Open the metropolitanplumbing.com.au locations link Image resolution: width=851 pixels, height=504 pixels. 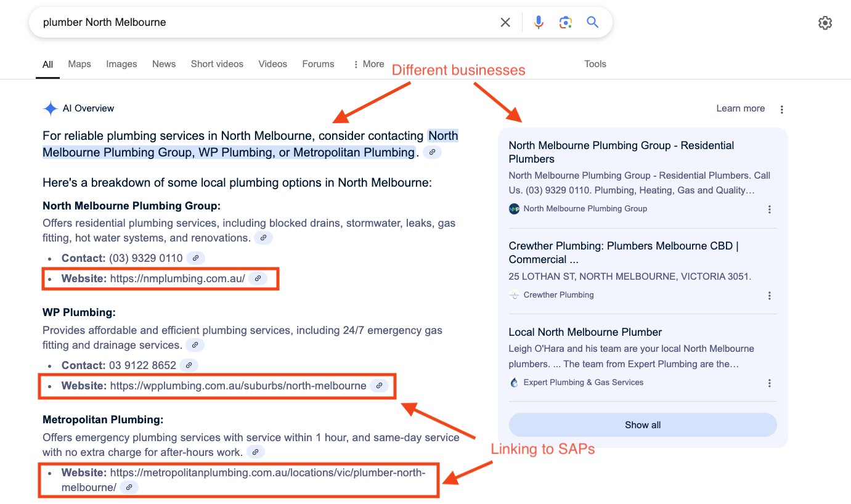243,480
